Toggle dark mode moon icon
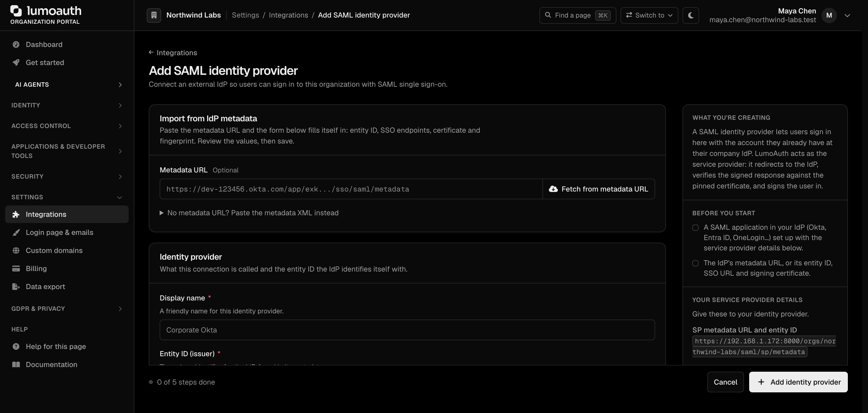 click(691, 15)
